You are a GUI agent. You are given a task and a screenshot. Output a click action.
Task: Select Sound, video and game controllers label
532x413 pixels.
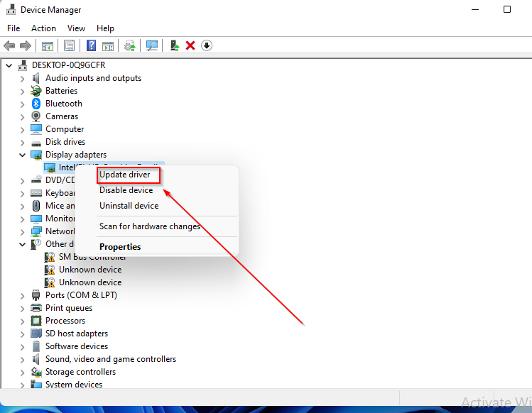click(111, 359)
